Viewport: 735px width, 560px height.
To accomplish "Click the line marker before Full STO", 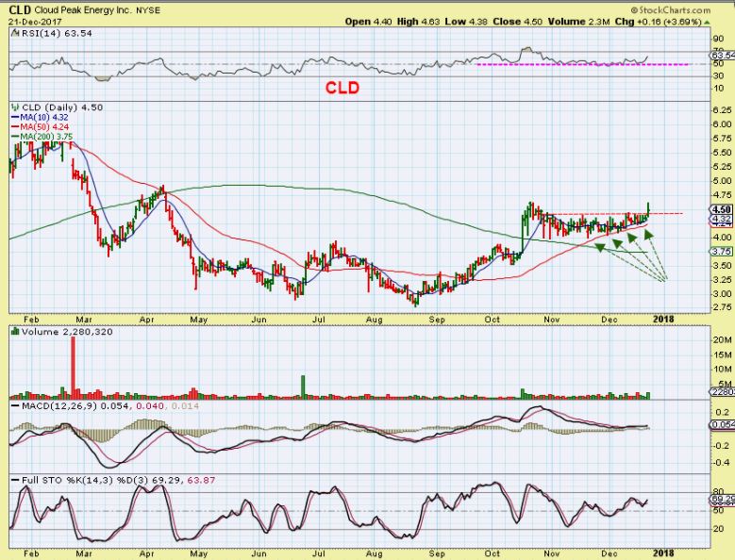I will click(15, 481).
